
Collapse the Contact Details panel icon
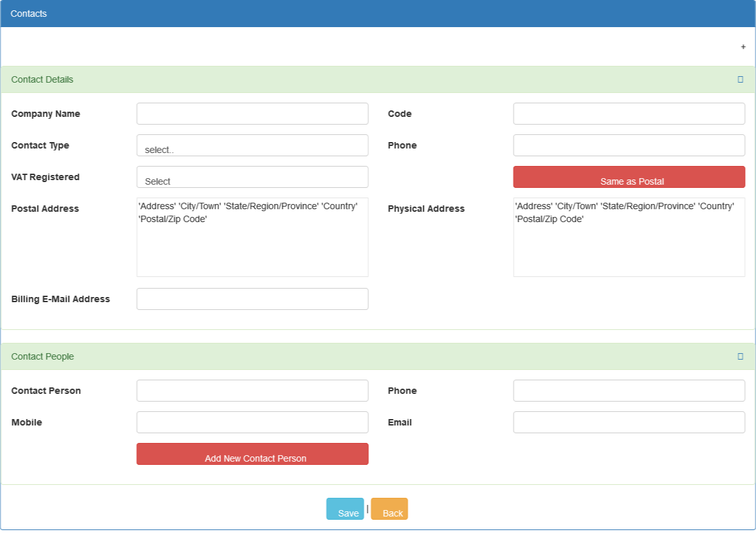pyautogui.click(x=740, y=79)
